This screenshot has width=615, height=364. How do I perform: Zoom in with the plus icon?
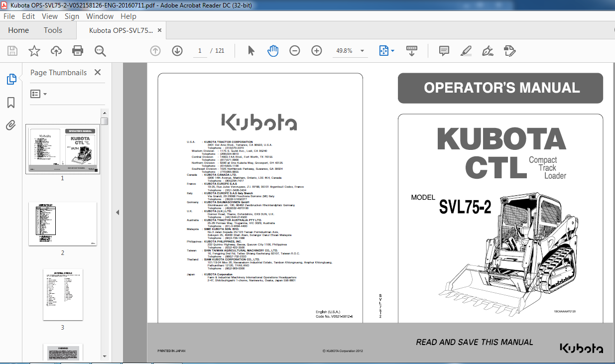click(317, 51)
